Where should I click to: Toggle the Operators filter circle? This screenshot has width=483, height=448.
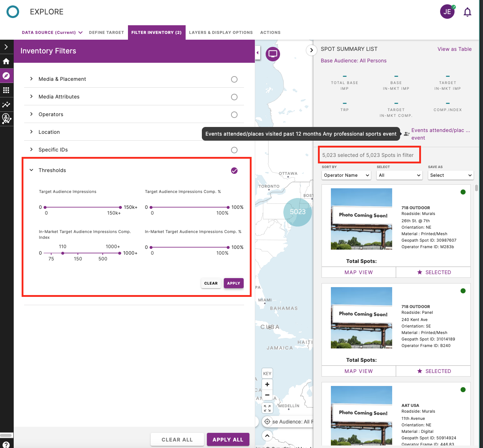[x=234, y=115]
